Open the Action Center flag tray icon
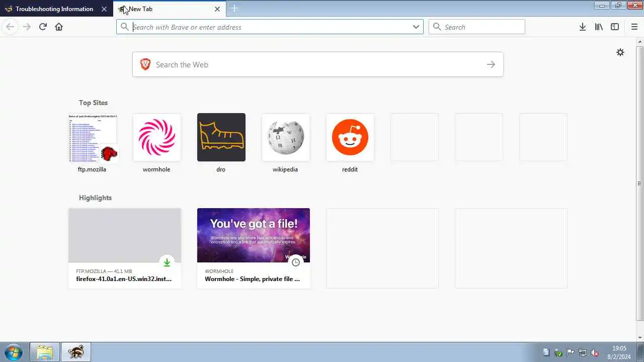The width and height of the screenshot is (644, 362). 571,352
